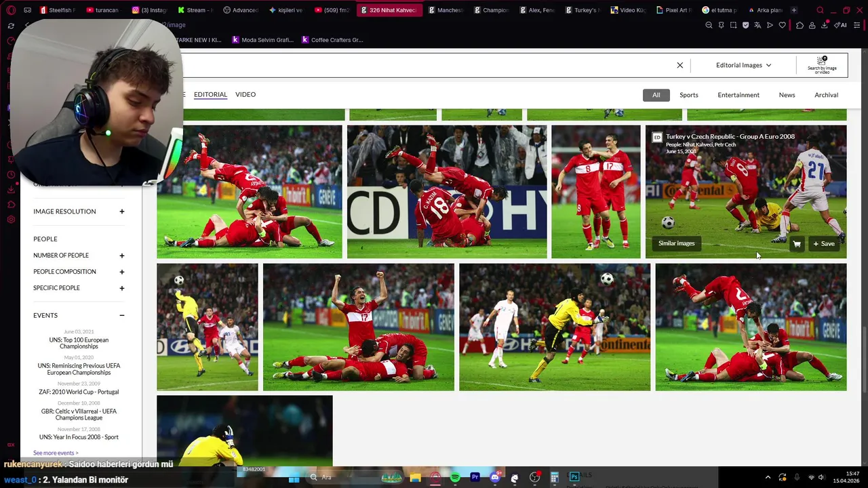The height and width of the screenshot is (488, 868).
Task: Open the Opera menu logo icon
Action: pyautogui.click(x=11, y=10)
